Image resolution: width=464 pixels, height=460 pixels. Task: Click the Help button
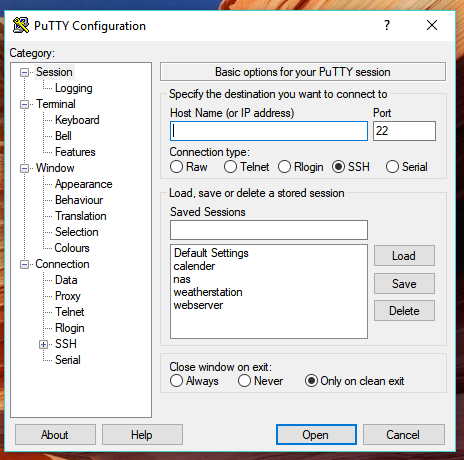[142, 435]
